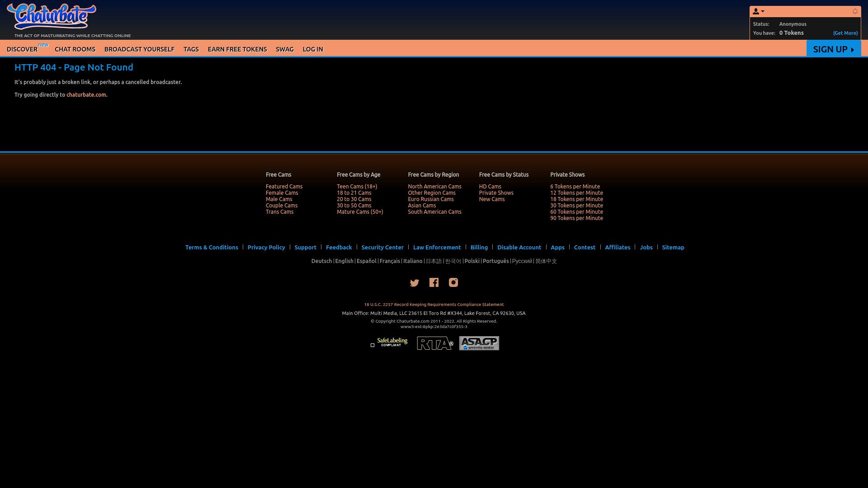Open Trans Cams link
Viewport: 868px width, 488px height.
pos(279,212)
